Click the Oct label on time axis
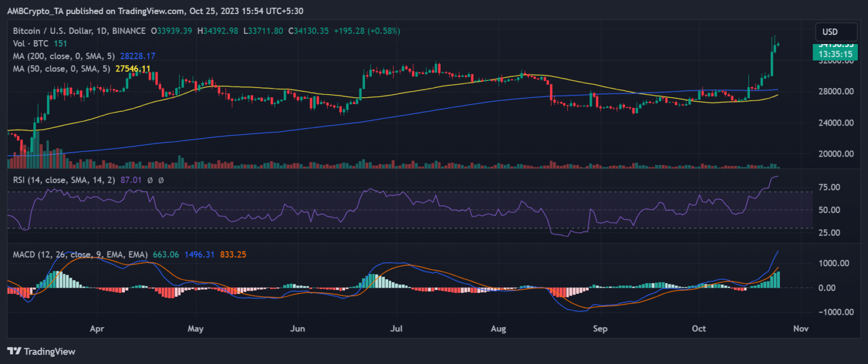868x364 pixels. pos(698,328)
